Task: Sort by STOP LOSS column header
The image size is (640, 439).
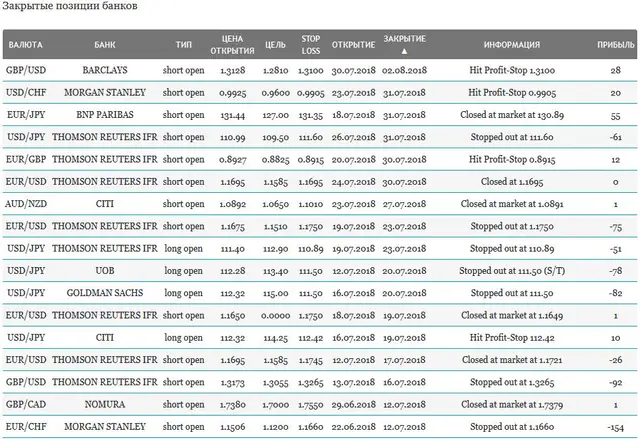Action: click(311, 44)
